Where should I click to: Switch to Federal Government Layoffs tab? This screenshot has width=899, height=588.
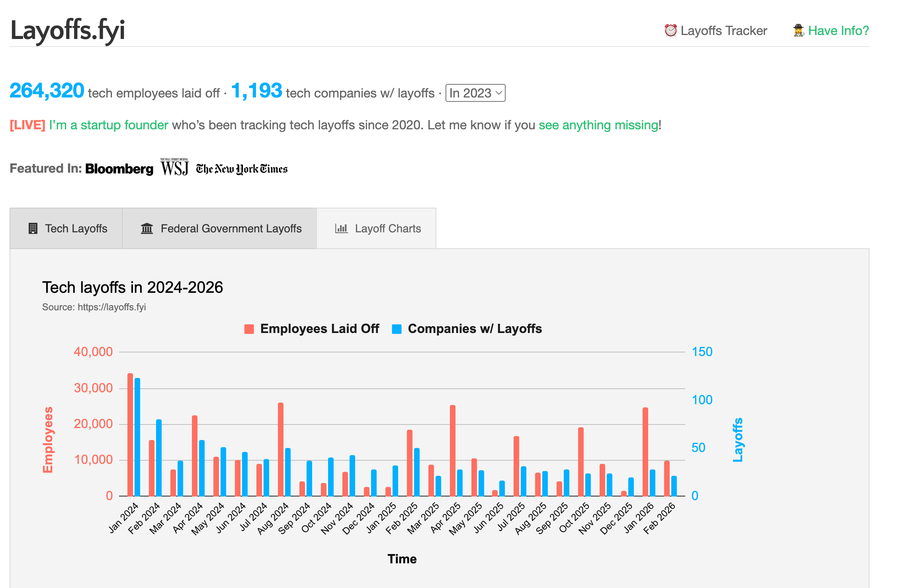pos(231,228)
